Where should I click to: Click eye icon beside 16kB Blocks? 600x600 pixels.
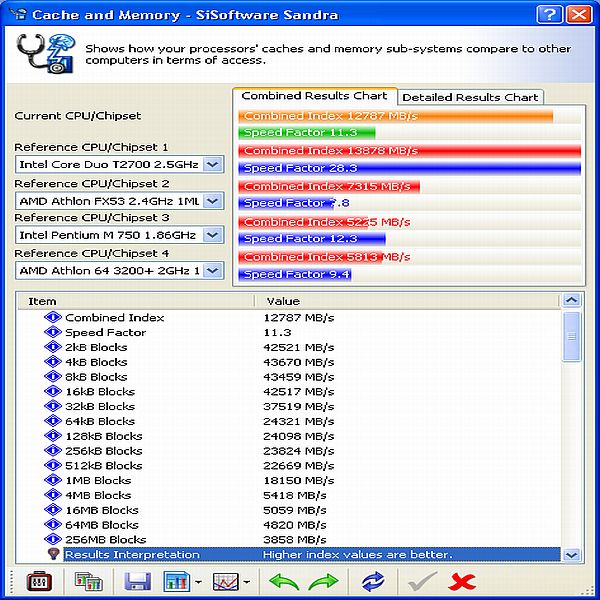pyautogui.click(x=53, y=391)
